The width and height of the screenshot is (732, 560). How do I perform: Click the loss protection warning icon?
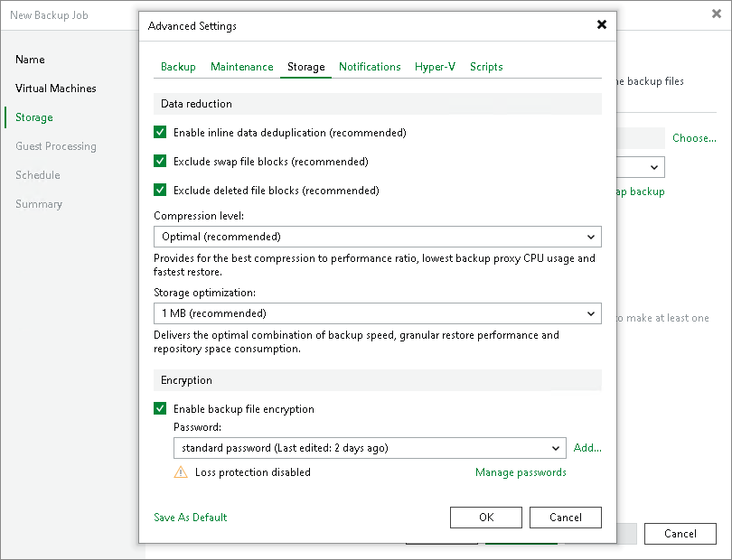point(181,472)
